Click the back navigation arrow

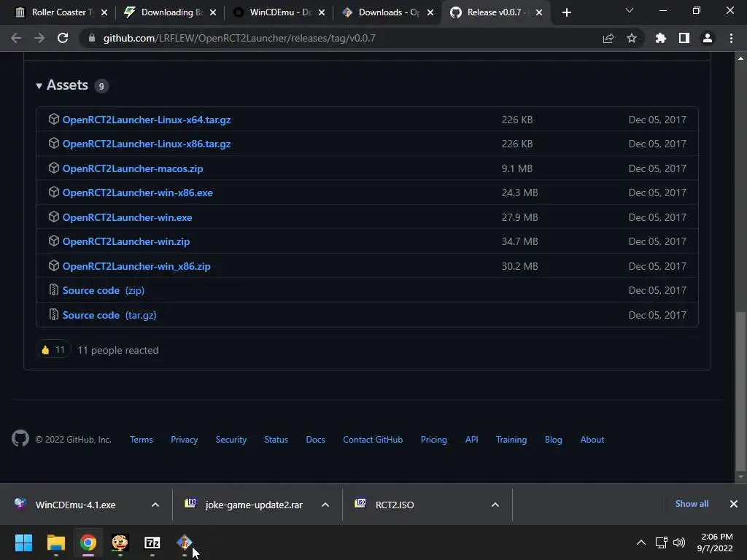tap(16, 38)
